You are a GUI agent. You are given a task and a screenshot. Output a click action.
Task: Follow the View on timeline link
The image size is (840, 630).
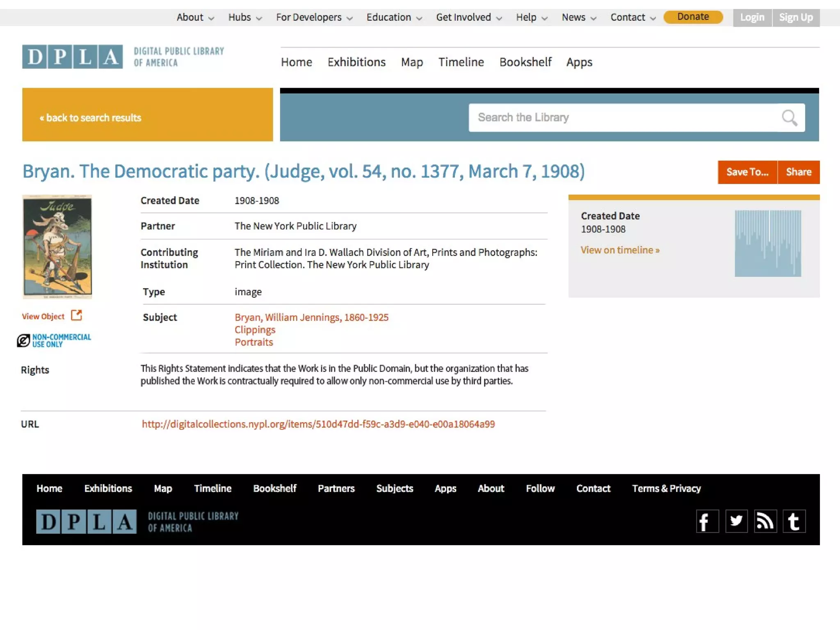620,250
